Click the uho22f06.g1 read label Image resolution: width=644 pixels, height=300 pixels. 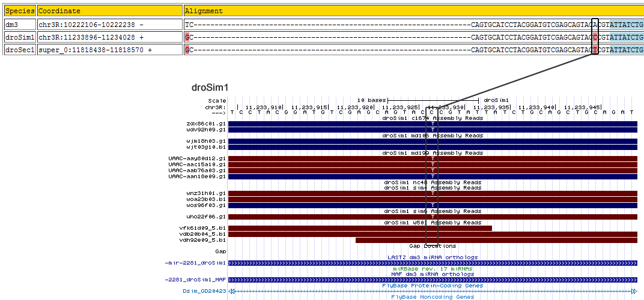(x=205, y=216)
